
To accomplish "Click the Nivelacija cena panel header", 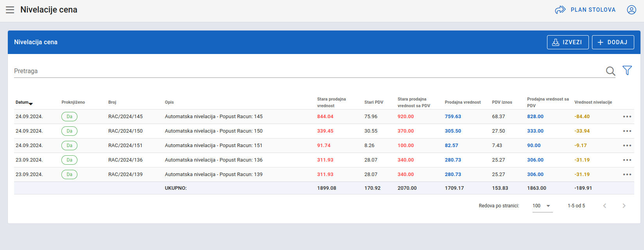I will (x=36, y=42).
